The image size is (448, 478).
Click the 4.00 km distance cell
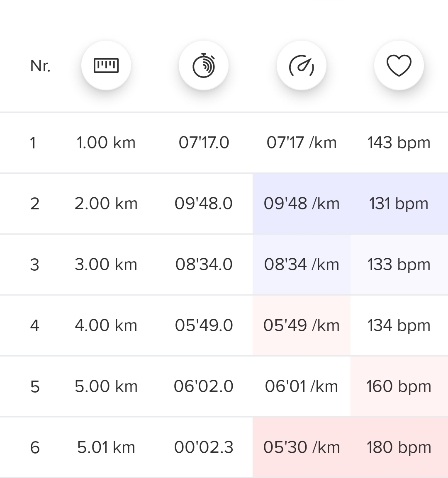[106, 325]
